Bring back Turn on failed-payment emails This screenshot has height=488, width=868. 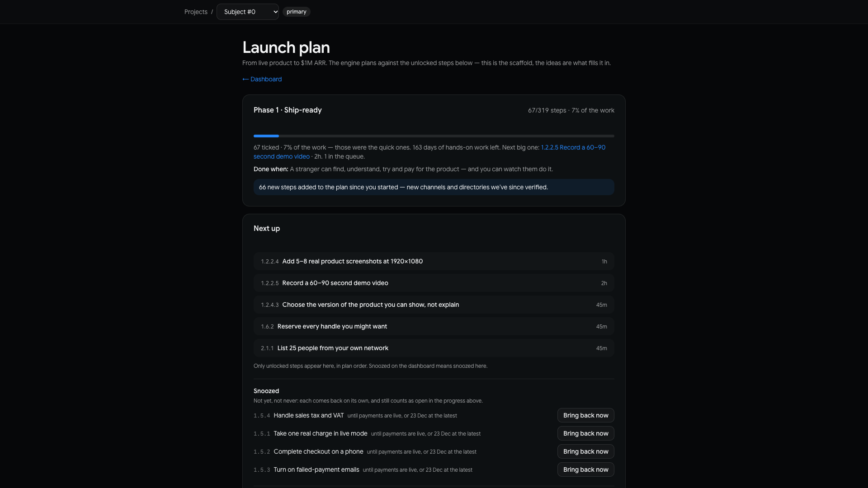click(x=586, y=469)
